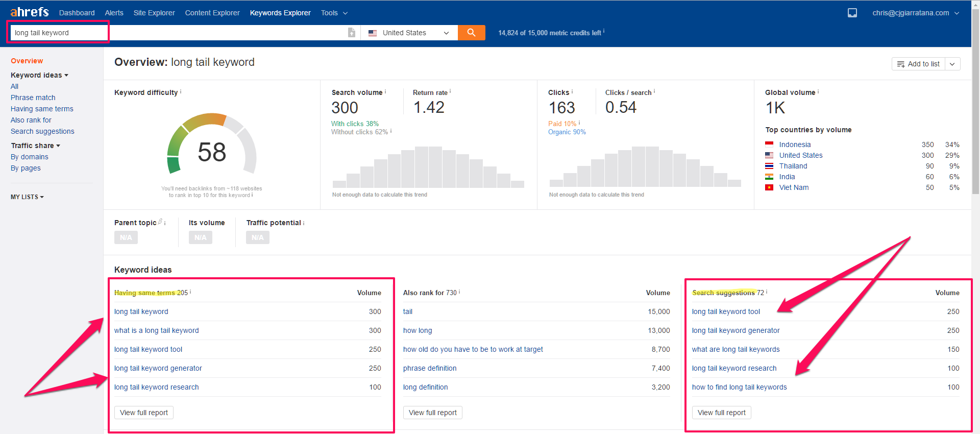This screenshot has height=434, width=980.
Task: Expand the Tools menu dropdown
Action: pos(334,13)
